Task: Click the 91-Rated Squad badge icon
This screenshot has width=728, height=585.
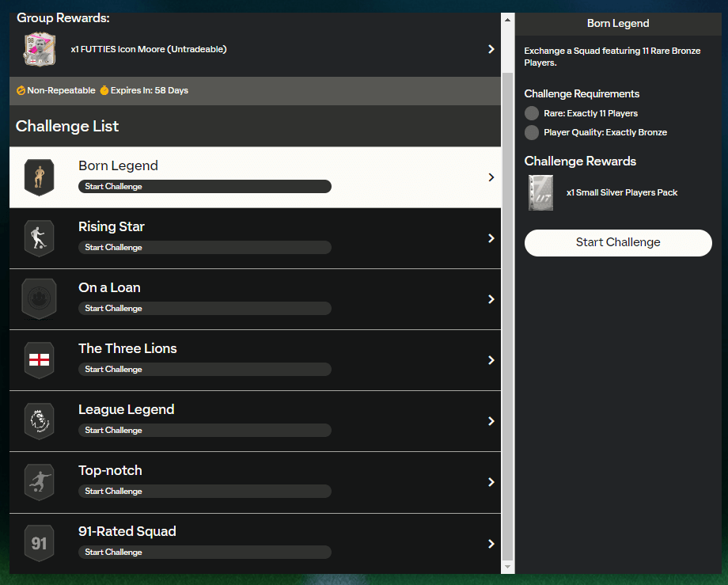Action: coord(38,543)
